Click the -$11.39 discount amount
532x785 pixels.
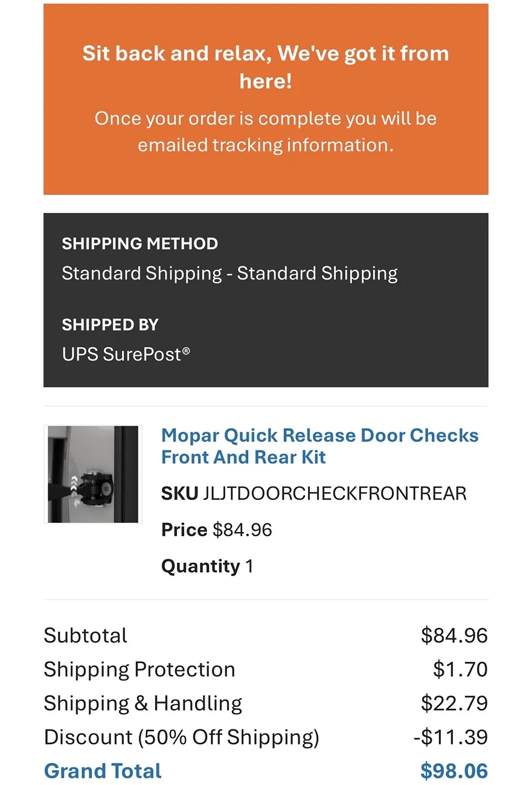click(x=450, y=737)
